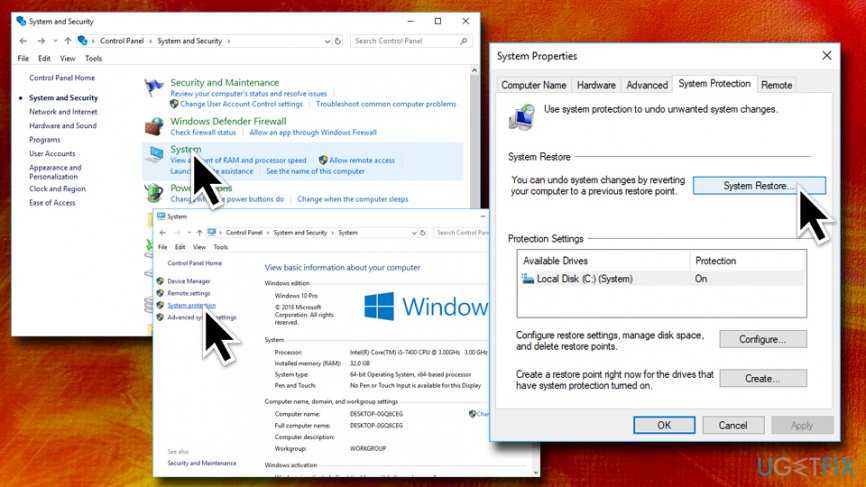Screen dimensions: 866x487
Task: Open User Accounts category
Action: pyautogui.click(x=52, y=154)
